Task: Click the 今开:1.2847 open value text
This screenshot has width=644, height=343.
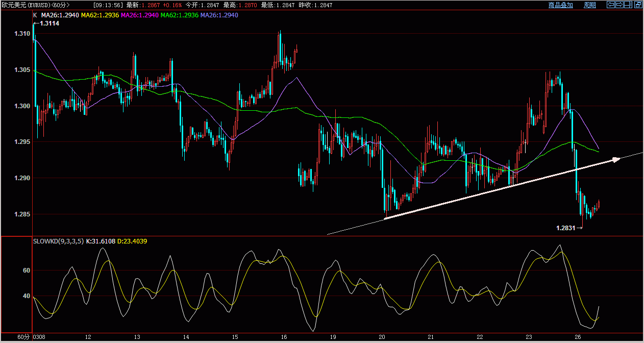Action: 202,5
